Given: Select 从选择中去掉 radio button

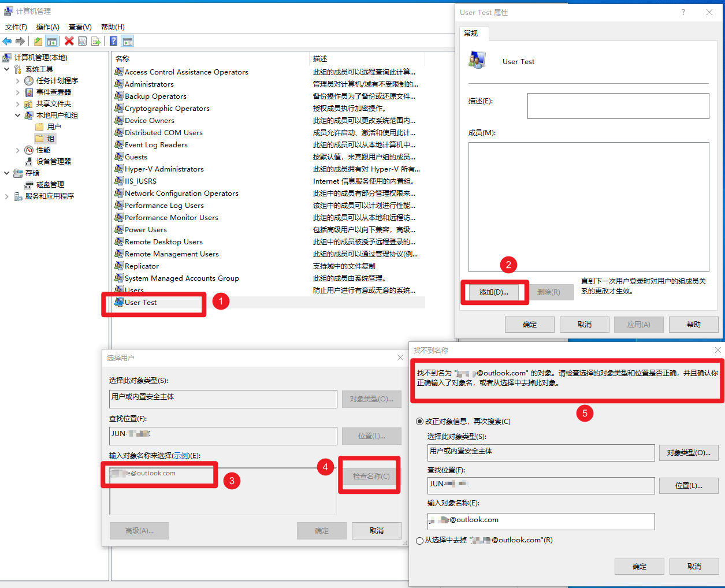Looking at the screenshot, I should click(419, 541).
